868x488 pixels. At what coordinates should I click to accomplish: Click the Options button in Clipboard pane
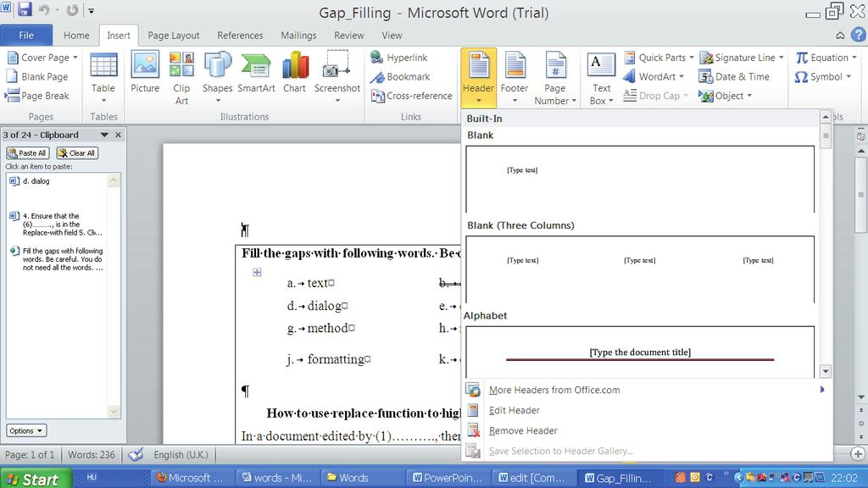click(26, 431)
